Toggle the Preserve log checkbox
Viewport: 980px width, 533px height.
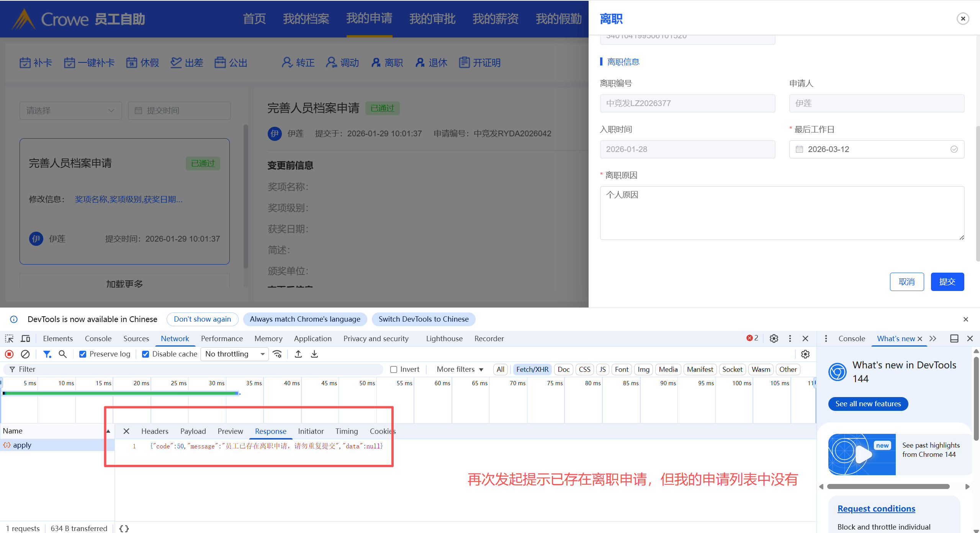tap(83, 354)
